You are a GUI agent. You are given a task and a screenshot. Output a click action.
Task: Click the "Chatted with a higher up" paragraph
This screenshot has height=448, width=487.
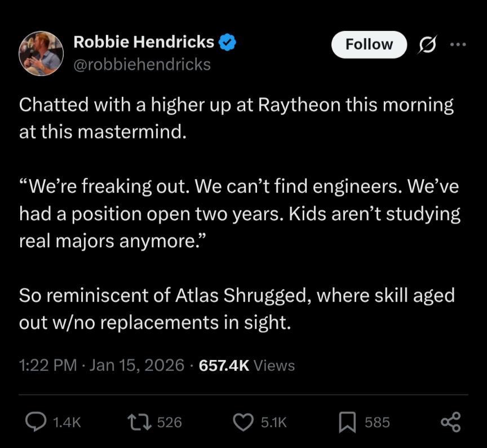[x=236, y=119]
